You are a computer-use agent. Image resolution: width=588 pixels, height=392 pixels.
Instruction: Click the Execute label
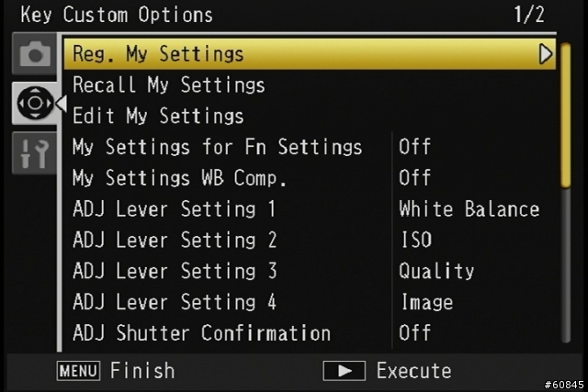tap(414, 371)
